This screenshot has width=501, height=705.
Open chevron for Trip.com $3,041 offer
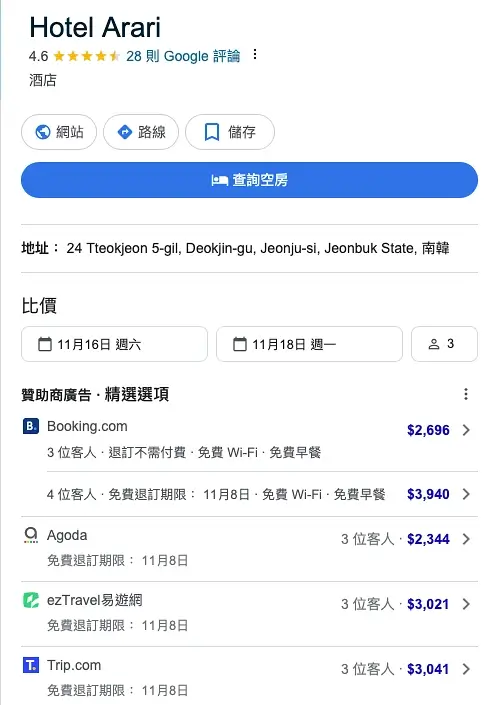[x=466, y=669]
